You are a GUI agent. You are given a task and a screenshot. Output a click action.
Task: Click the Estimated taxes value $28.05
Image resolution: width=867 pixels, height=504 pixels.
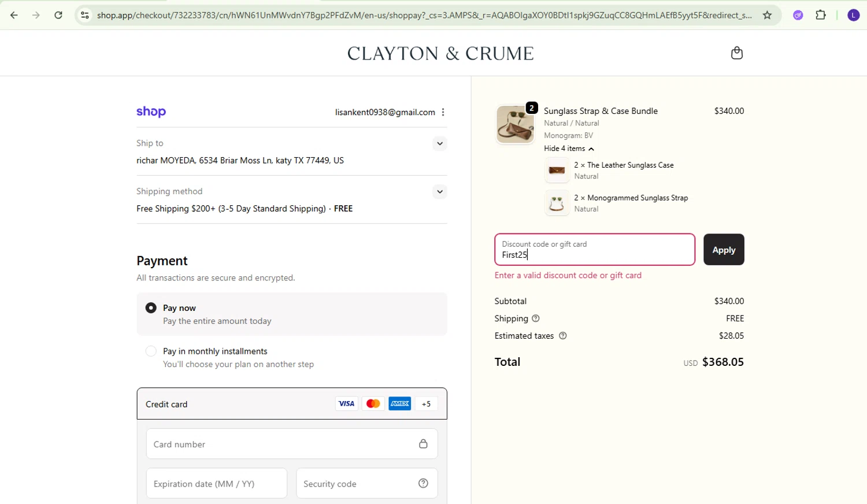pyautogui.click(x=731, y=336)
